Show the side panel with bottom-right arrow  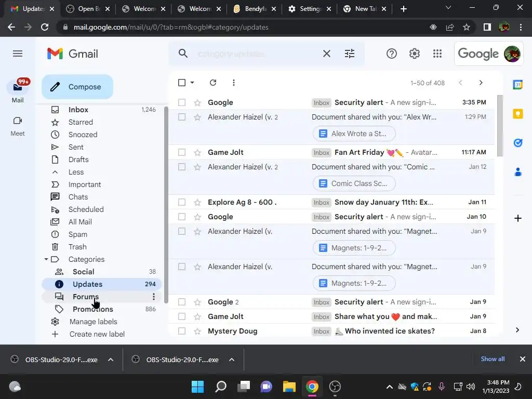coord(517,330)
